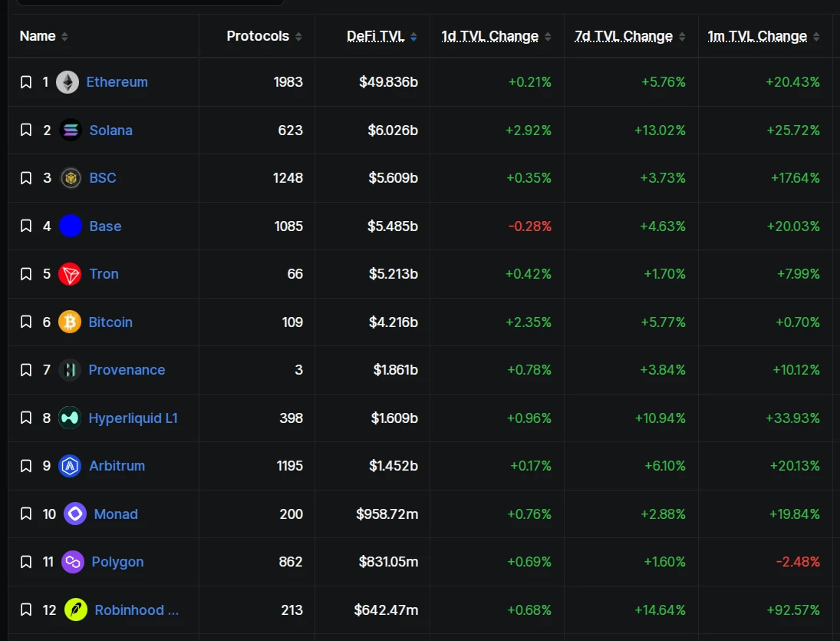Screen dimensions: 840x641
Task: Click the Solana chain logo
Action: coord(70,131)
